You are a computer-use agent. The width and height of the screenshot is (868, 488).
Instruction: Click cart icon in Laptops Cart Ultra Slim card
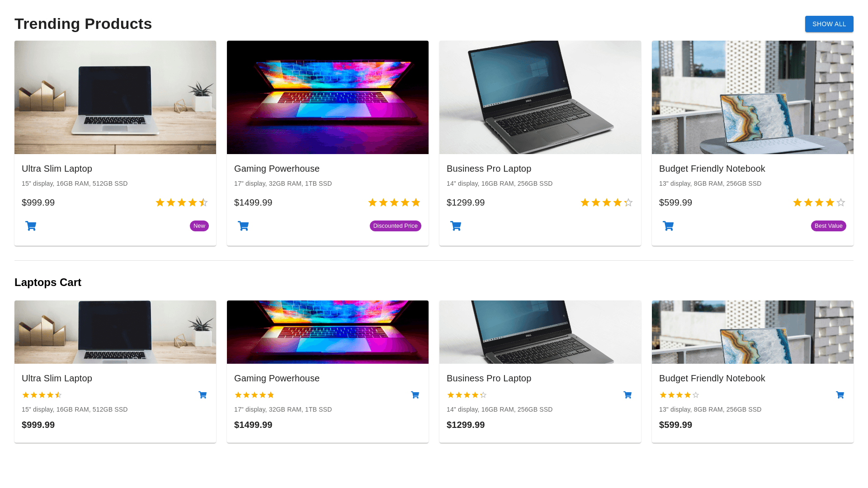point(203,395)
